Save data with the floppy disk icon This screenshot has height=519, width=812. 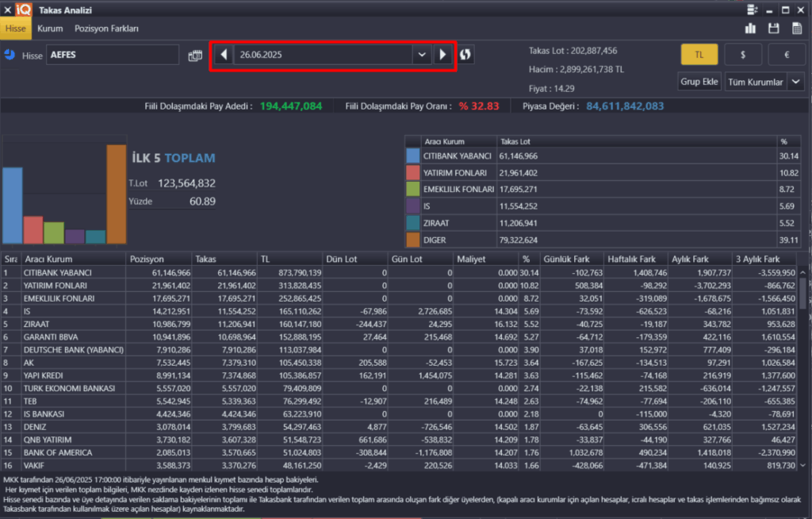774,29
